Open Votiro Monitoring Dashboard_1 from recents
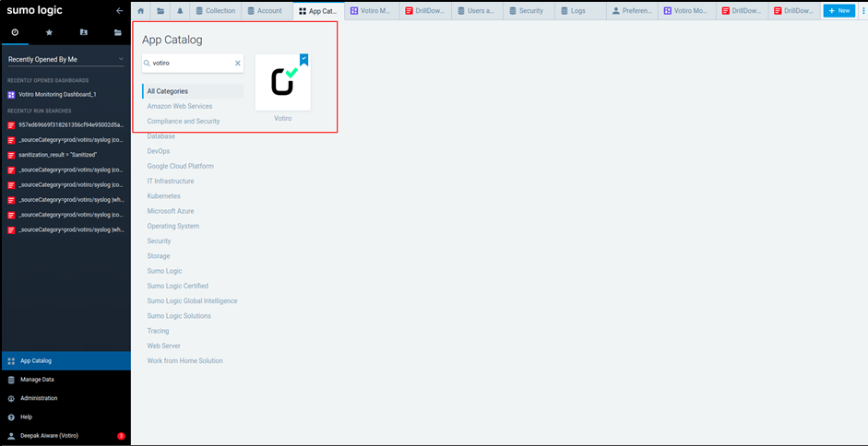 (57, 95)
